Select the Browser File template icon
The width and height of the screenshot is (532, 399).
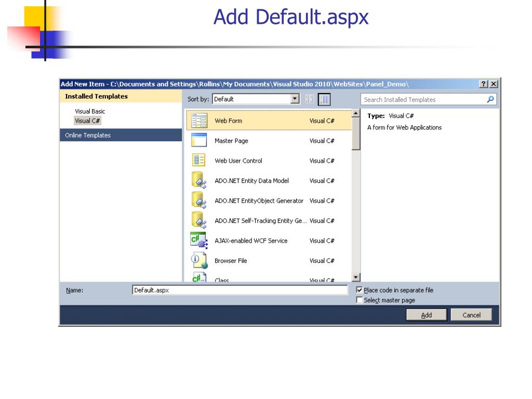[x=199, y=260]
